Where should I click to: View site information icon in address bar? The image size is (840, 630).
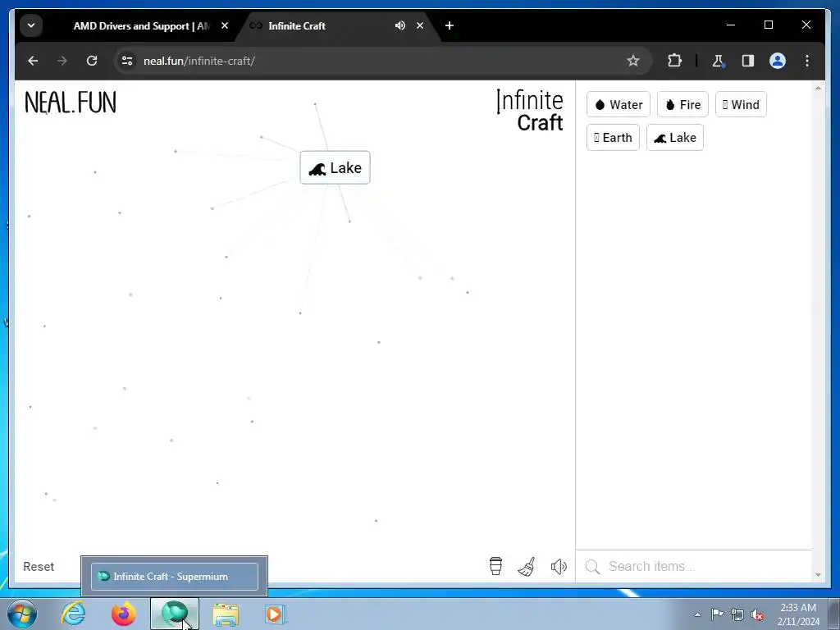click(x=127, y=61)
